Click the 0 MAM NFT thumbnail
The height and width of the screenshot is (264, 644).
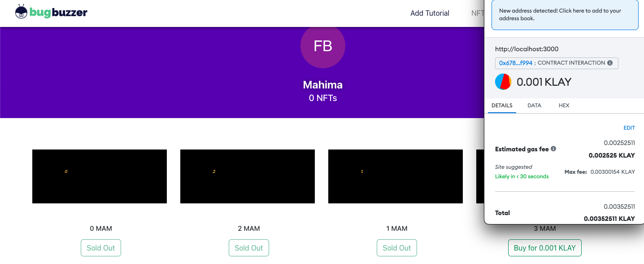[x=99, y=176]
